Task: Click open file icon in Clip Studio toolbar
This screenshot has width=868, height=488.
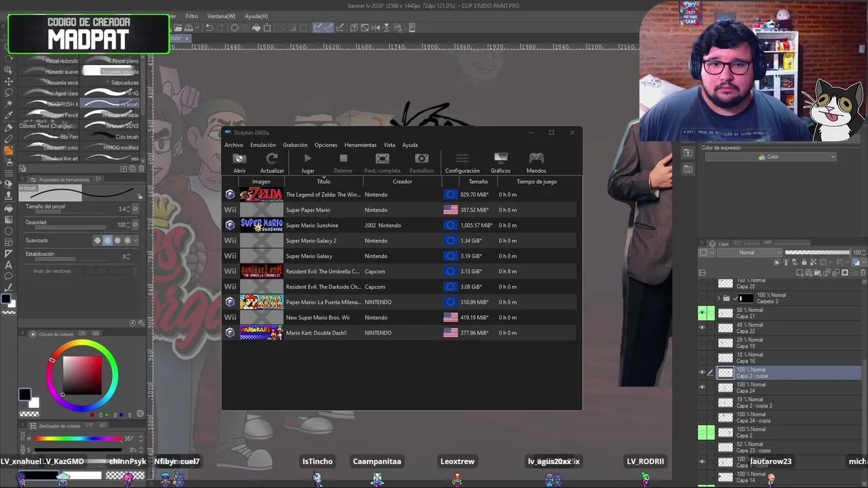Action: [x=178, y=28]
